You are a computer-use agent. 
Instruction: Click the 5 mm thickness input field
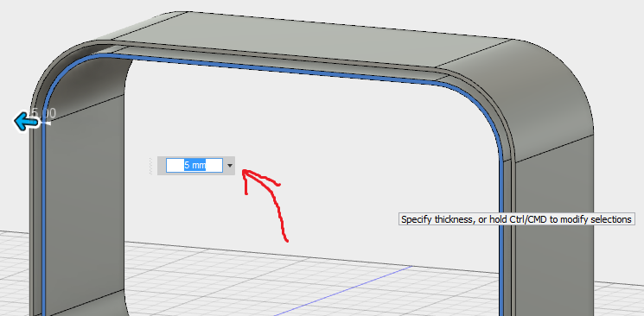[194, 166]
